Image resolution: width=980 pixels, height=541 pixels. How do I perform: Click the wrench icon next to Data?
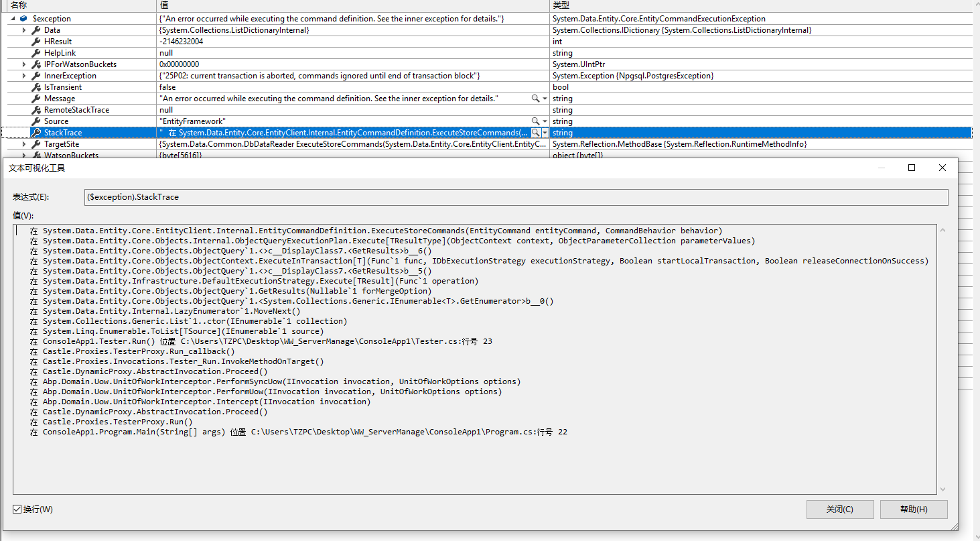[x=36, y=29]
